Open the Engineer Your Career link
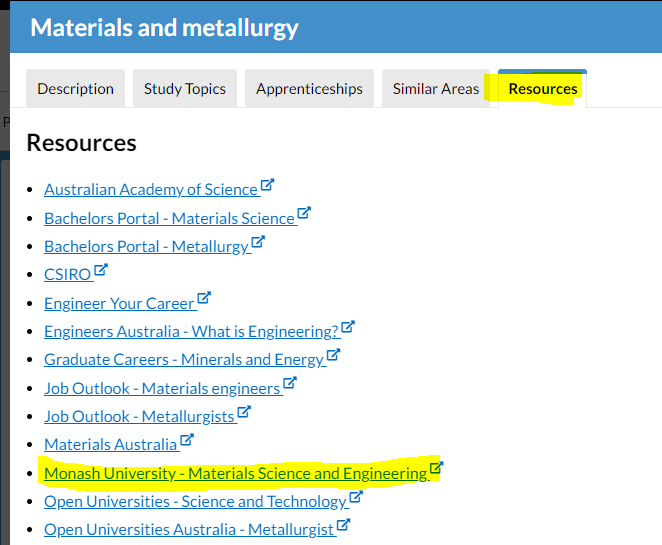This screenshot has width=662, height=545. [x=119, y=304]
